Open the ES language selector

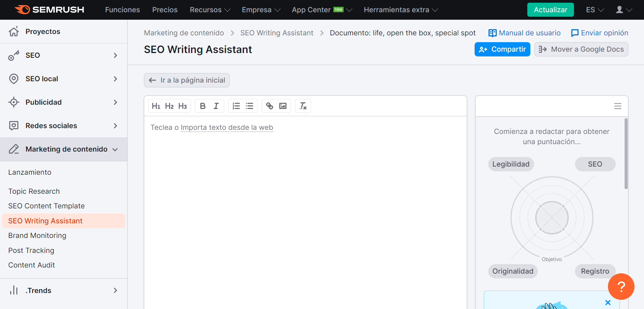tap(595, 10)
